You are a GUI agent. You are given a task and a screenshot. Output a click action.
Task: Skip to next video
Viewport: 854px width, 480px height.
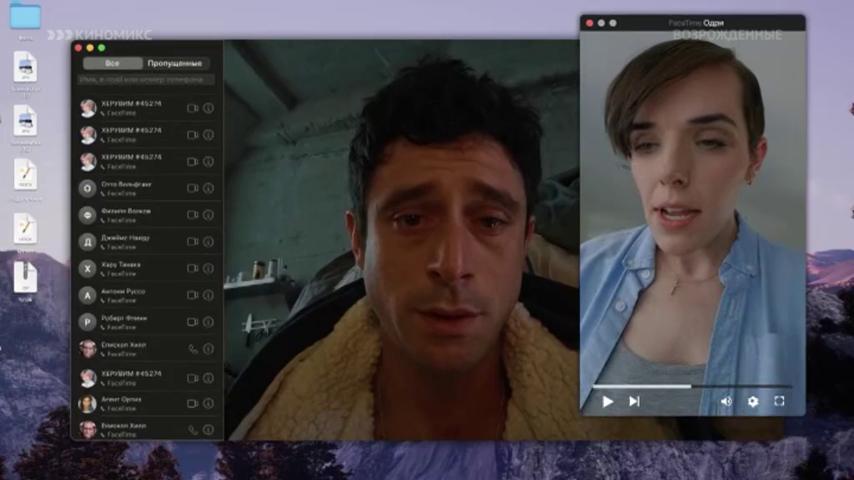pos(634,401)
